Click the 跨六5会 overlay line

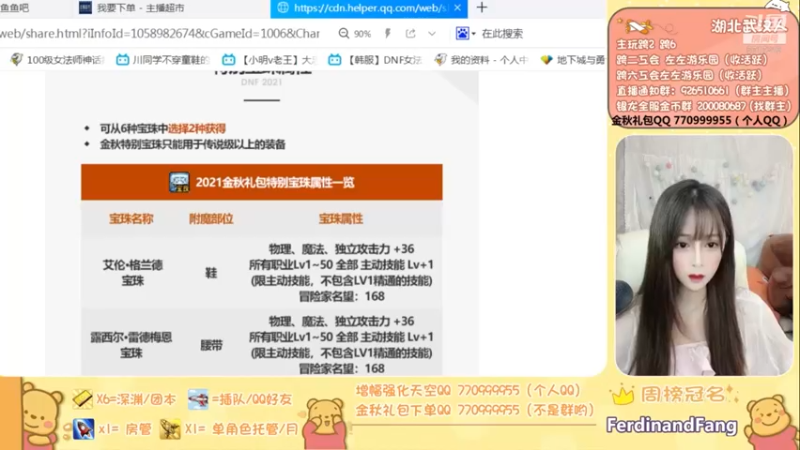(x=689, y=75)
